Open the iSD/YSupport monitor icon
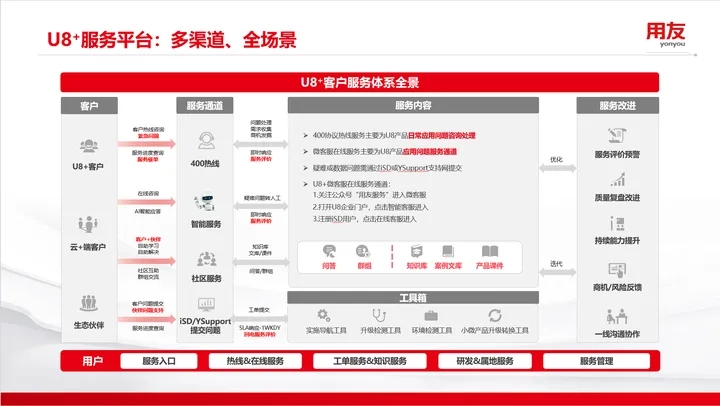This screenshot has width=720, height=406. (x=206, y=304)
